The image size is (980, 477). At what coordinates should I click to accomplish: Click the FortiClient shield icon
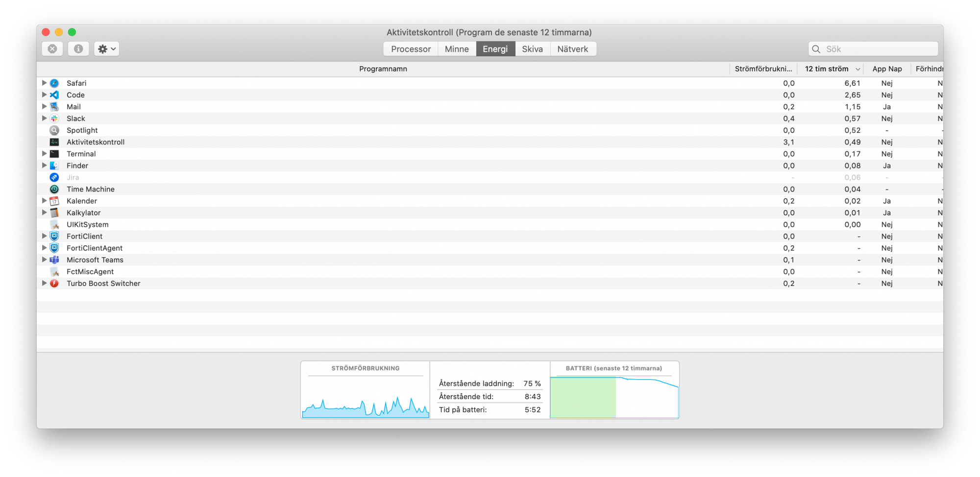[x=54, y=237]
